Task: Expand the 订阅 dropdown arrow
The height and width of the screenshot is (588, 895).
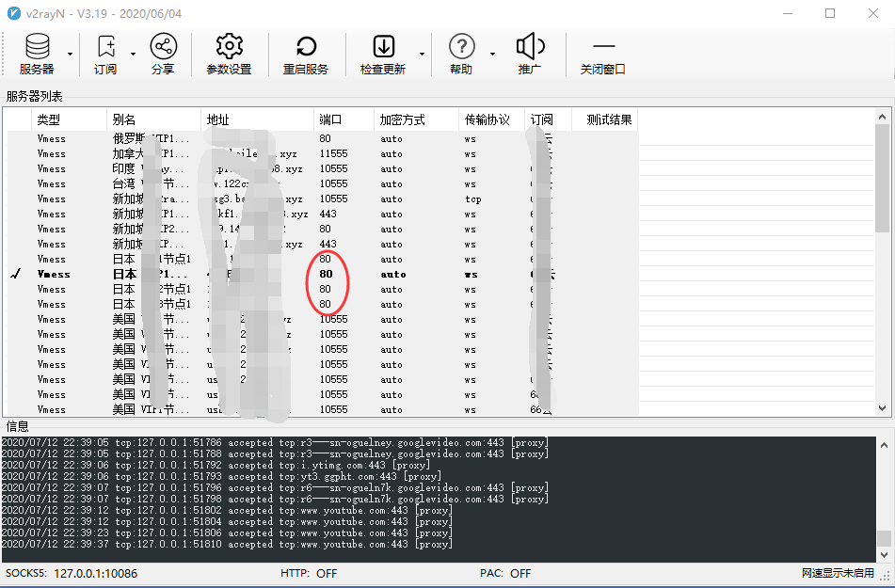Action: coord(133,55)
